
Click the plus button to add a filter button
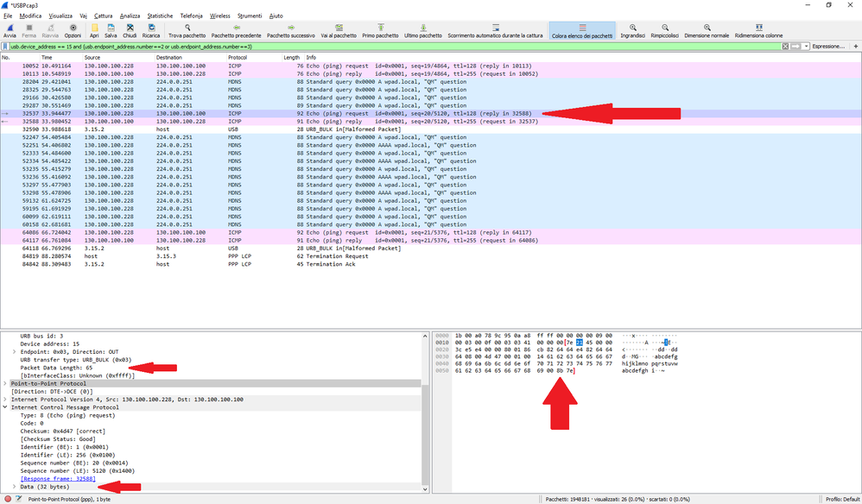[x=855, y=47]
